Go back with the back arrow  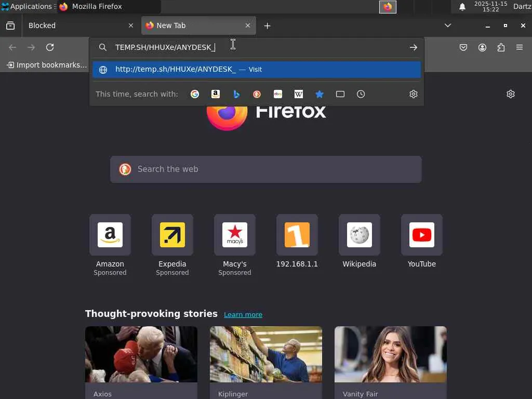point(12,47)
